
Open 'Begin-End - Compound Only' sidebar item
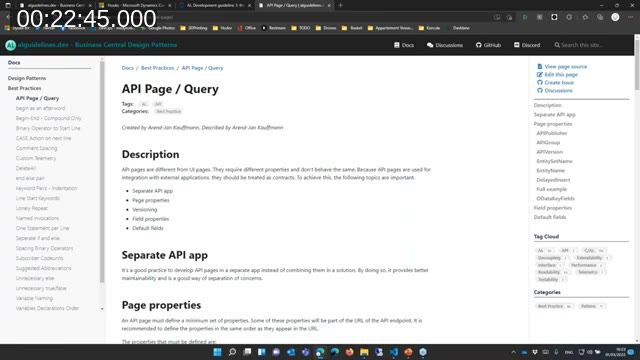click(49, 118)
